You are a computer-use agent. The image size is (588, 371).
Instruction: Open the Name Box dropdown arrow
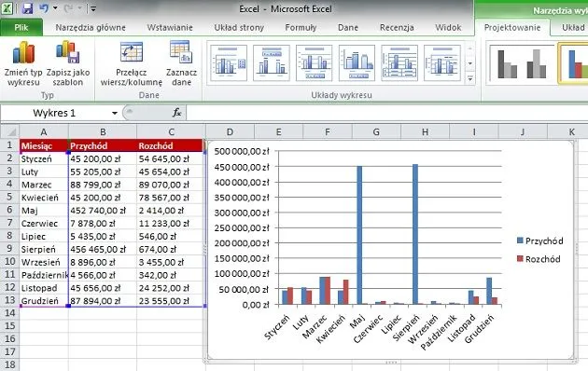115,113
